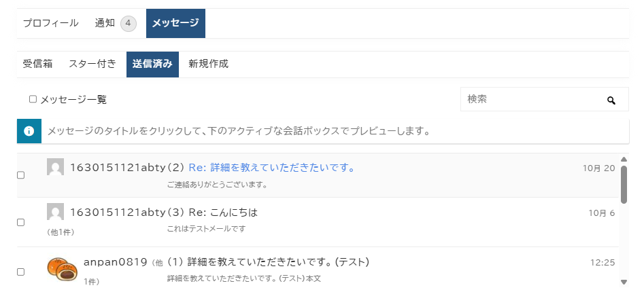The width and height of the screenshot is (644, 292).
Task: Open the プロフィール tab
Action: [51, 23]
